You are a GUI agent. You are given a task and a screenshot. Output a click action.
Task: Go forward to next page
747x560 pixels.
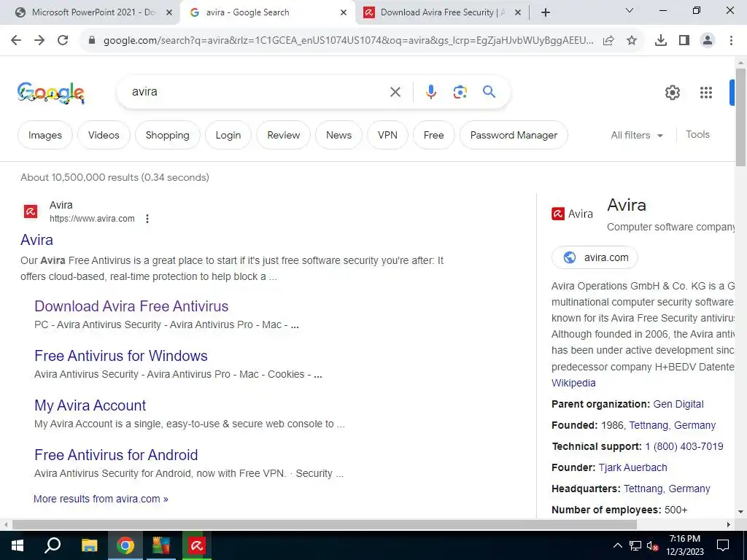39,41
